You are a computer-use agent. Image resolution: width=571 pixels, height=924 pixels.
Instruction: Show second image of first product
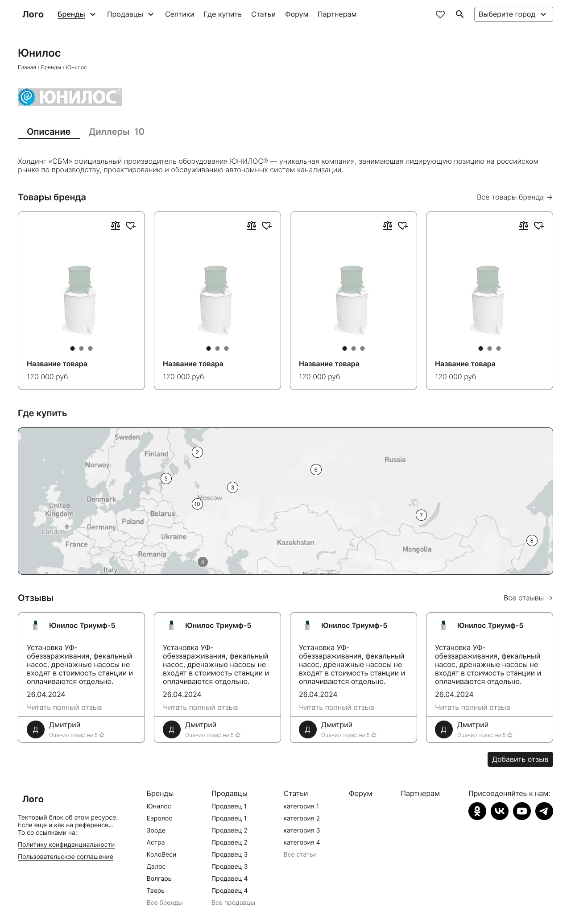81,348
